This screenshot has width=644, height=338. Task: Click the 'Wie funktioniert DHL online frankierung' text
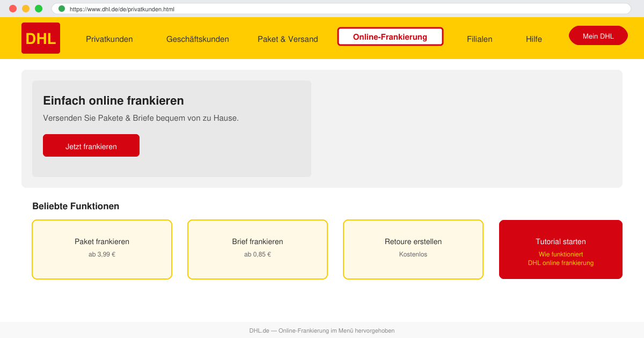pos(561,259)
